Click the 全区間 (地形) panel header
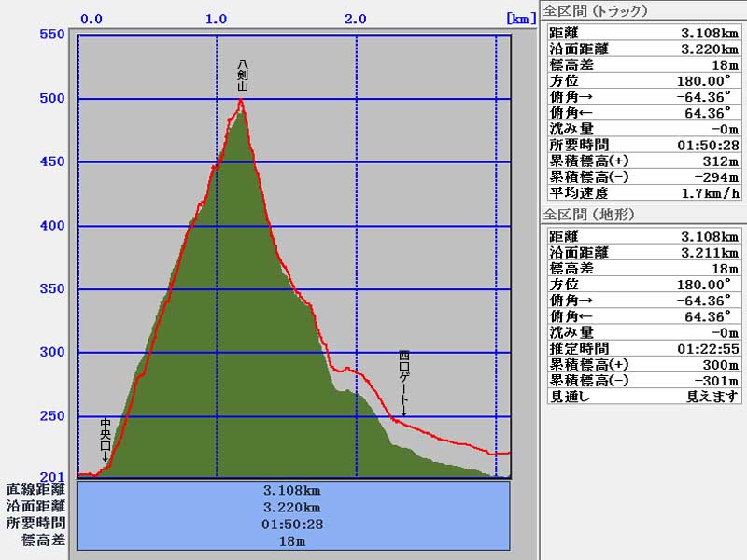 [x=589, y=215]
